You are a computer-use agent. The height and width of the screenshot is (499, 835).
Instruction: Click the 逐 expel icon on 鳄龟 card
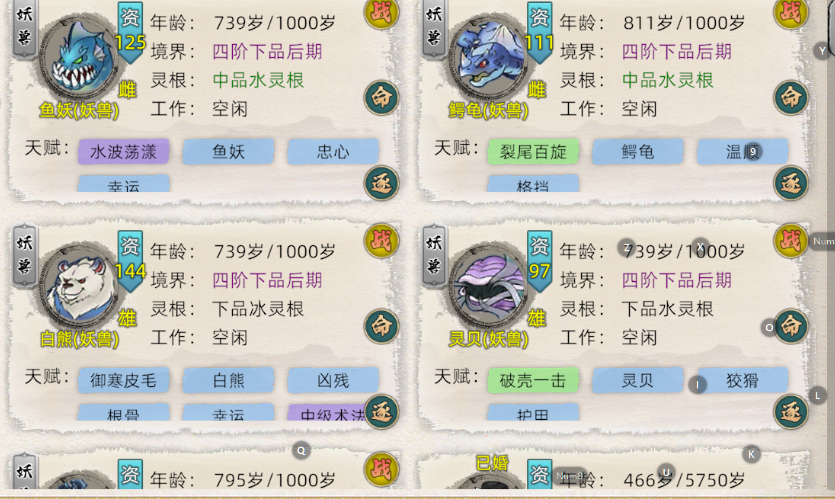click(791, 183)
